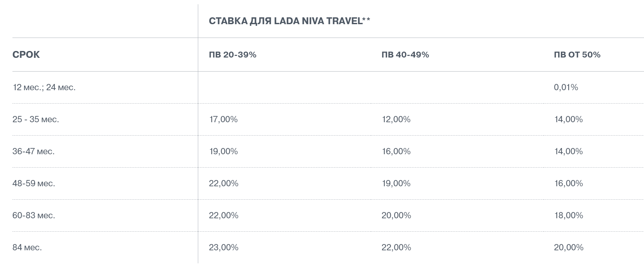Screen dimensions: 644x265
Task: Click the ПВ 20-39% column header
Action: click(233, 55)
